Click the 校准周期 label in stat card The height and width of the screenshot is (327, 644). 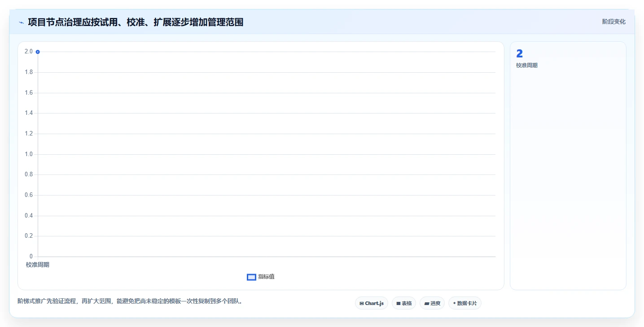pos(527,65)
